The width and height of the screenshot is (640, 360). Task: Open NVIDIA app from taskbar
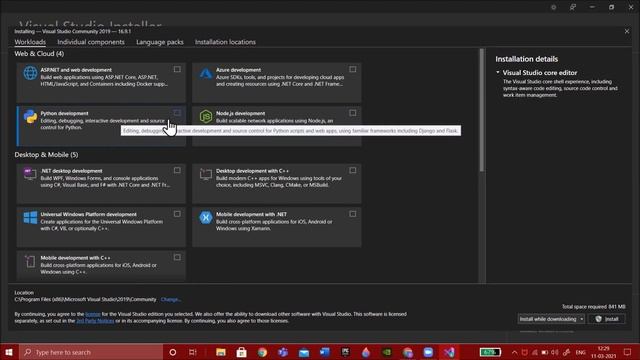[387, 352]
